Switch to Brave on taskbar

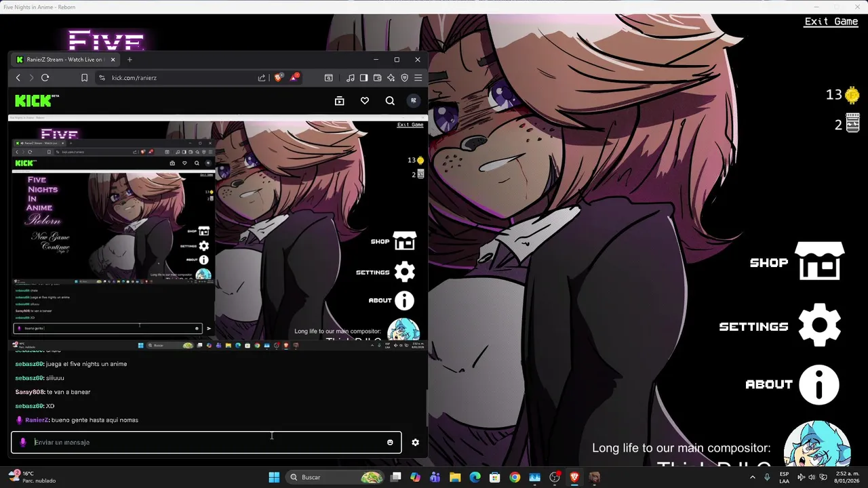(x=574, y=477)
